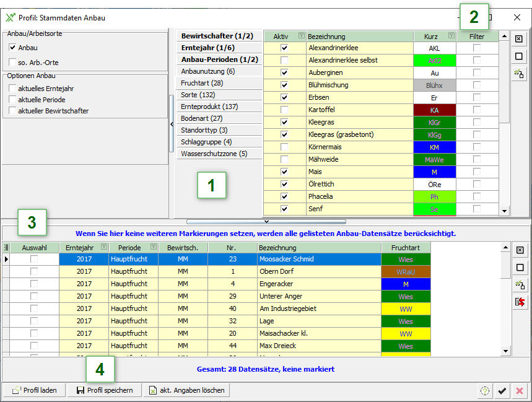
Task: Click the green Wies color cell for Mooesacker Schmid
Action: click(406, 259)
